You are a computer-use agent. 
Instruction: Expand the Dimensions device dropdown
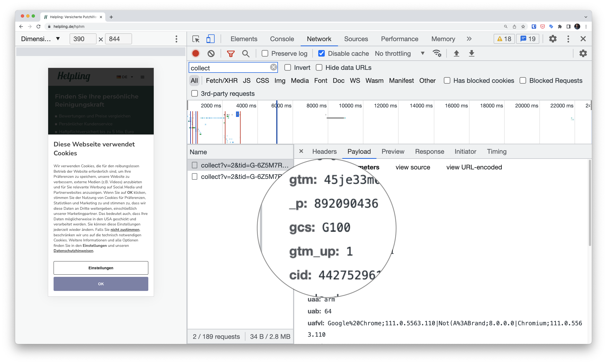tap(41, 39)
